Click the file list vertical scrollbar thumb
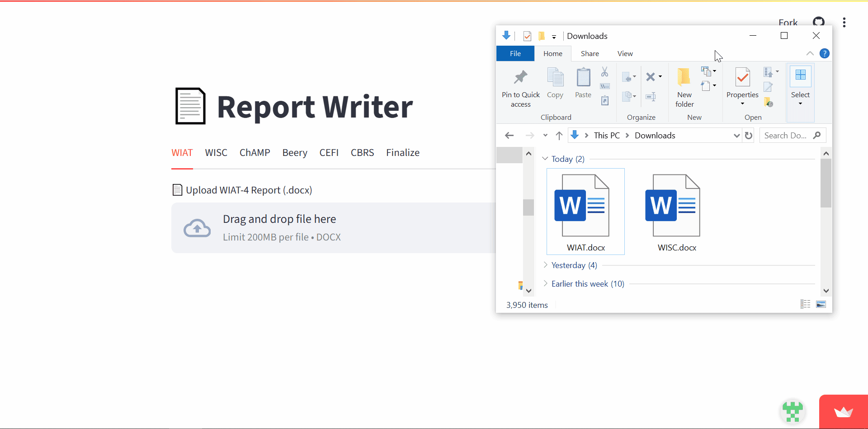The height and width of the screenshot is (429, 868). [x=826, y=183]
